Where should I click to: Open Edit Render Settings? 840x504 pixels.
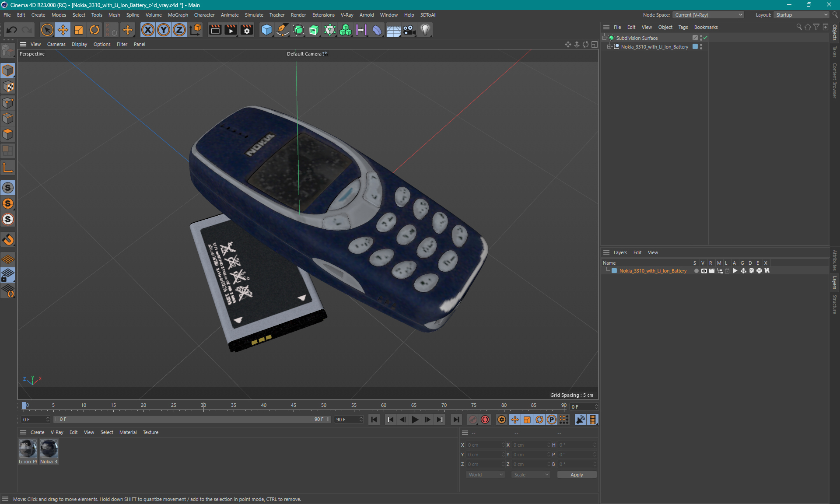(x=247, y=30)
